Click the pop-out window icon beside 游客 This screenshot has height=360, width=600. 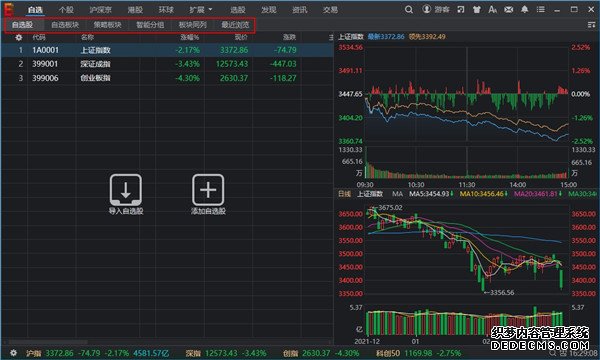[x=461, y=10]
